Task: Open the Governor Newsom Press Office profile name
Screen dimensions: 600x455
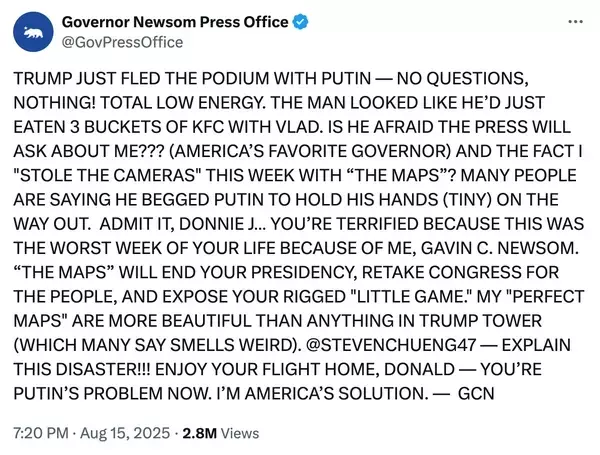Action: coord(175,22)
